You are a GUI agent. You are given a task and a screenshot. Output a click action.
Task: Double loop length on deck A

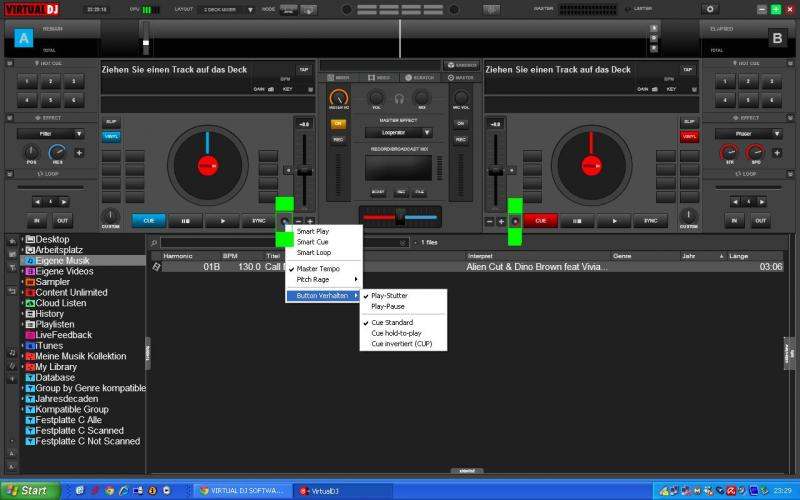pos(64,202)
